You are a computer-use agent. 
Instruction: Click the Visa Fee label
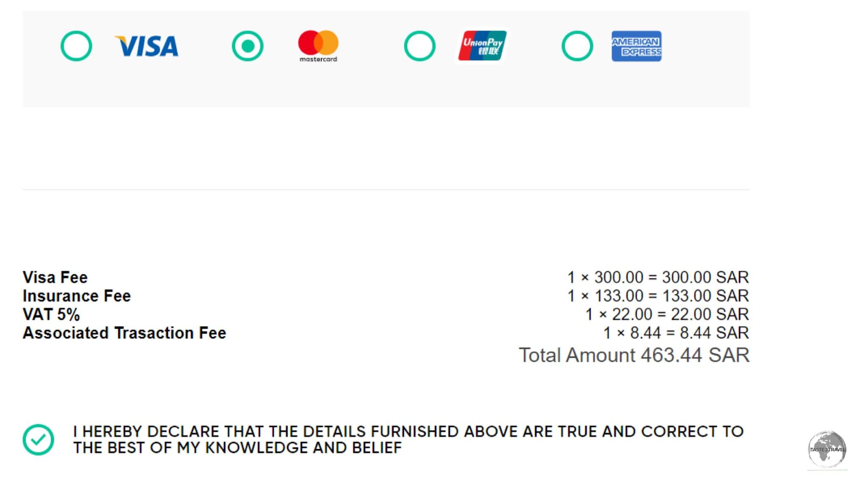pyautogui.click(x=55, y=277)
